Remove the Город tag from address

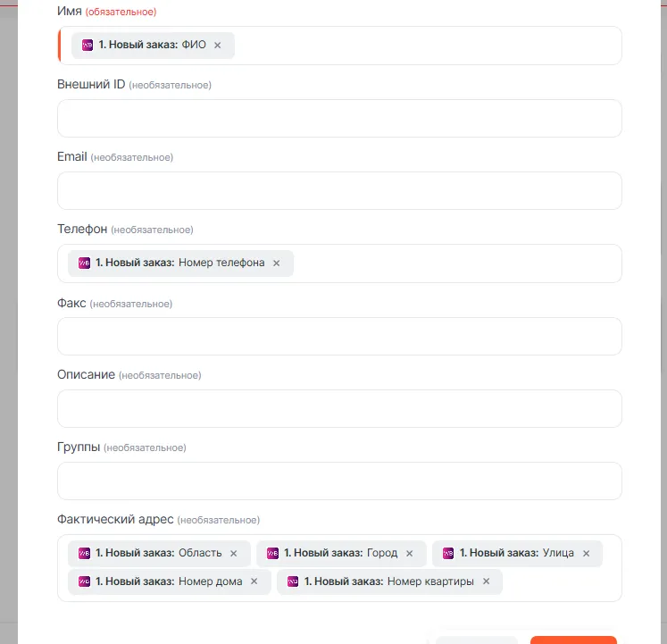(x=410, y=554)
